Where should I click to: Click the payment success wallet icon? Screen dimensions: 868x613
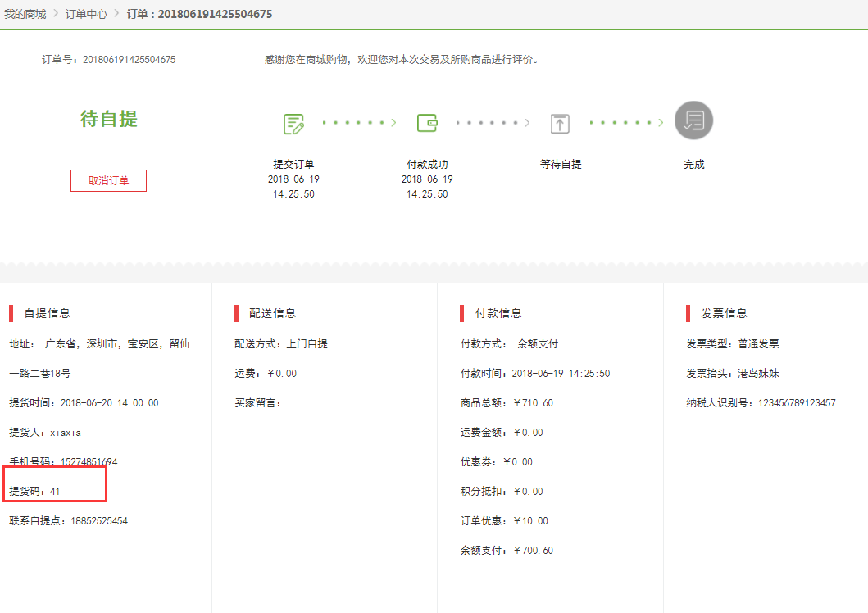(427, 123)
